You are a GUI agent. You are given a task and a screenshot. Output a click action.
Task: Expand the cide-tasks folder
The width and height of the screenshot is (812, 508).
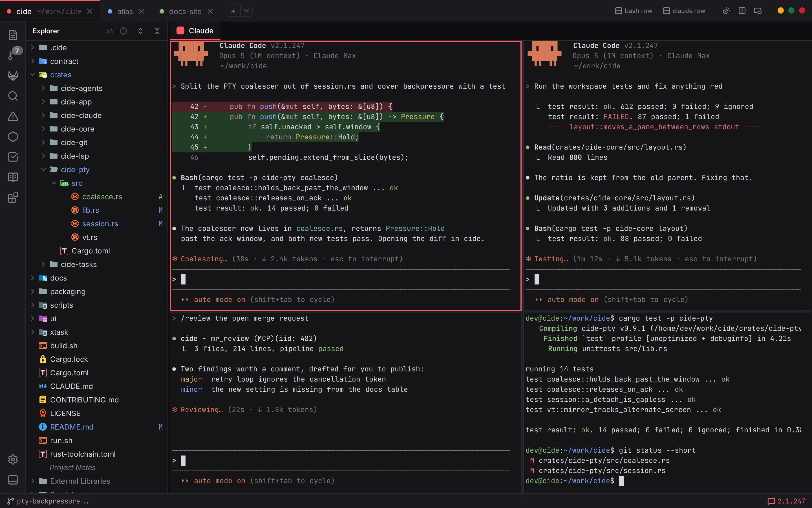43,264
